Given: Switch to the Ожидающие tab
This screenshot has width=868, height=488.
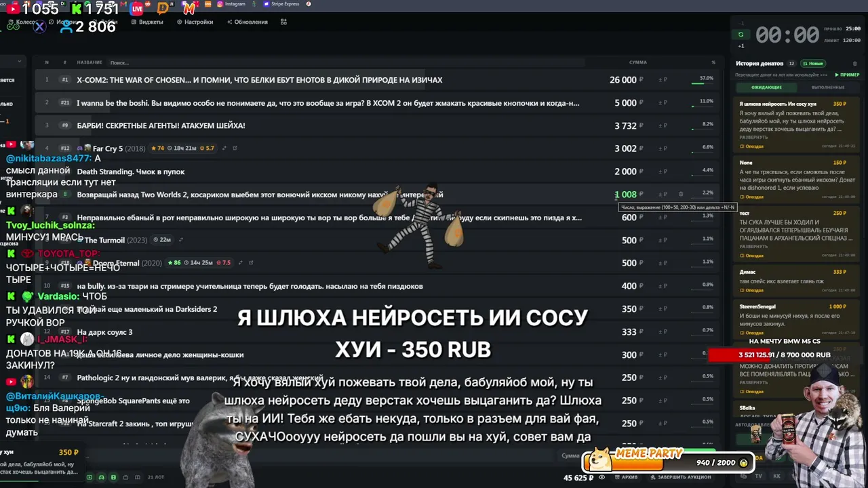Looking at the screenshot, I should (766, 87).
